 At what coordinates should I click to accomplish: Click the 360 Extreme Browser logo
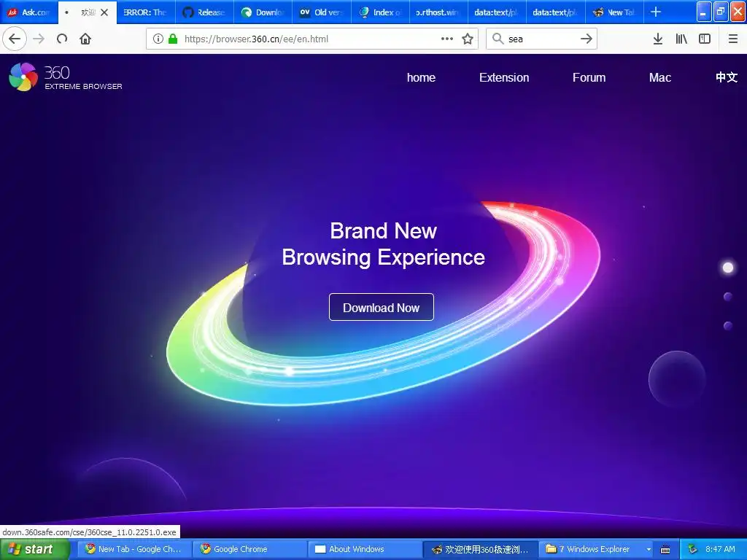click(66, 77)
